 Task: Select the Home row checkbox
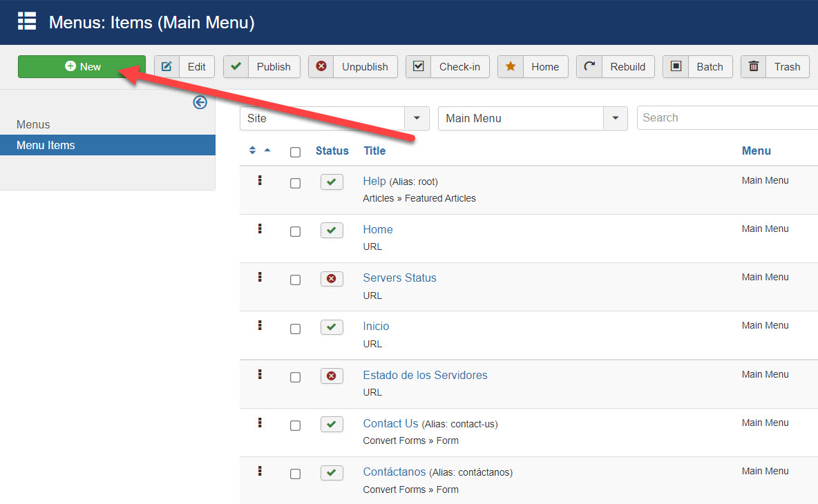pyautogui.click(x=295, y=231)
